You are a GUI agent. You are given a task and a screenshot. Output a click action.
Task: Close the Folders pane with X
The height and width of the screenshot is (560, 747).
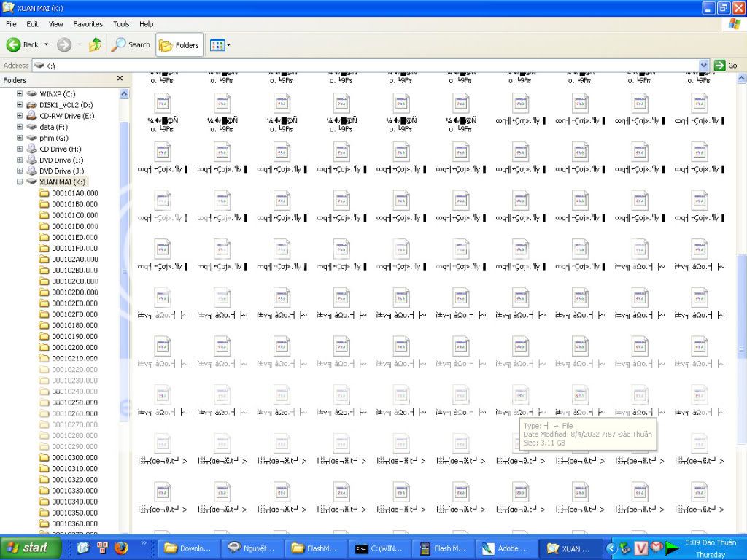pos(120,79)
